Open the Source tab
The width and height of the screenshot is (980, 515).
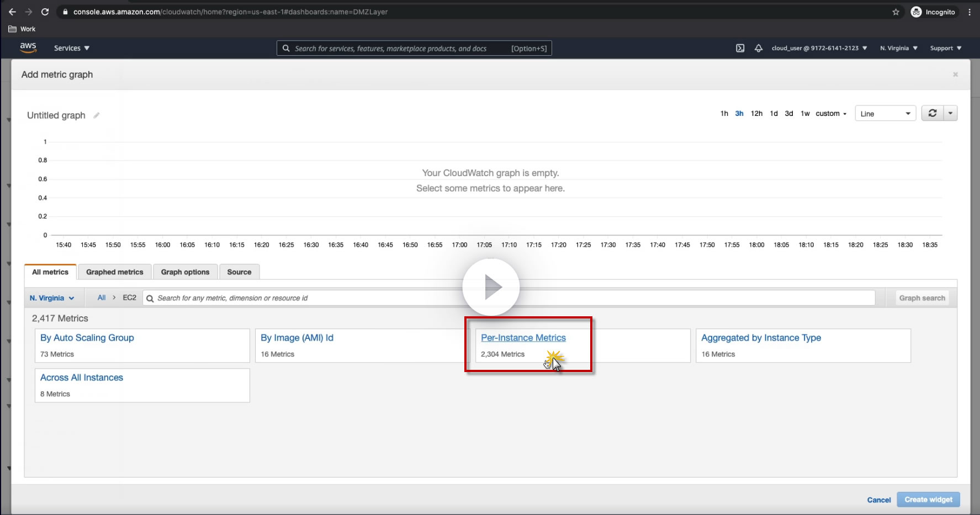[239, 272]
